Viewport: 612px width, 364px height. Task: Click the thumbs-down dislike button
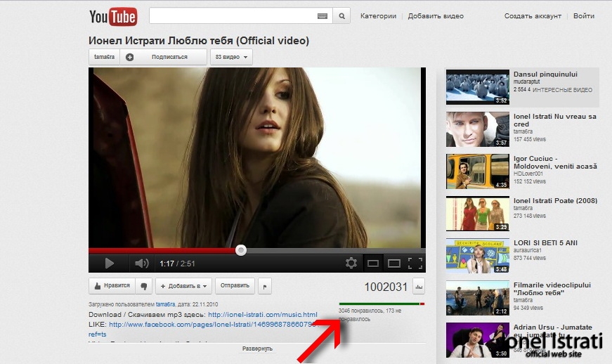[143, 286]
